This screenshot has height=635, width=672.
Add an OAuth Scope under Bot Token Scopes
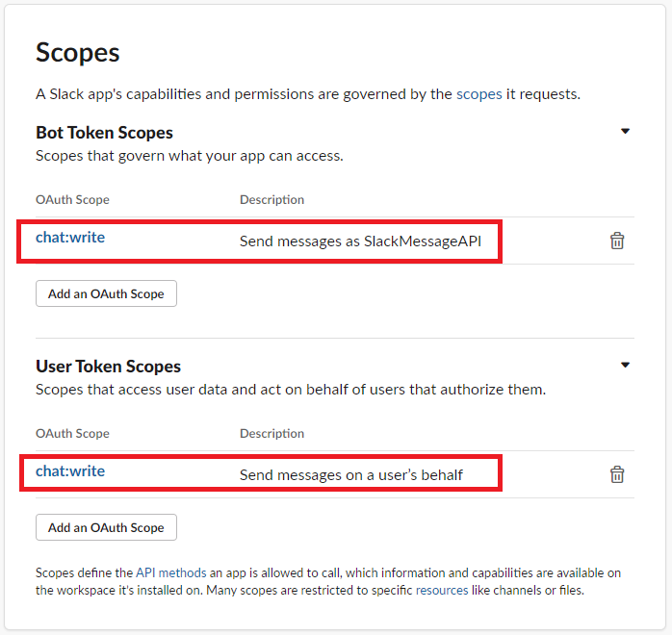point(106,293)
